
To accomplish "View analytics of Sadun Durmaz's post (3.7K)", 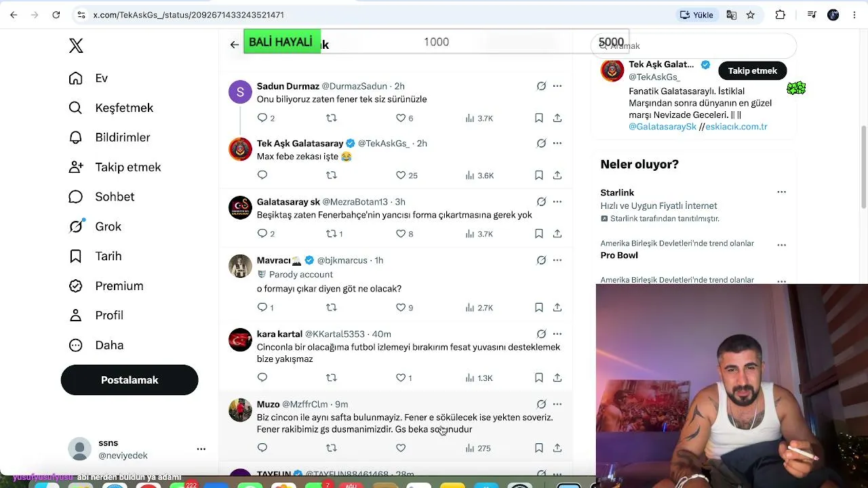I will [479, 118].
